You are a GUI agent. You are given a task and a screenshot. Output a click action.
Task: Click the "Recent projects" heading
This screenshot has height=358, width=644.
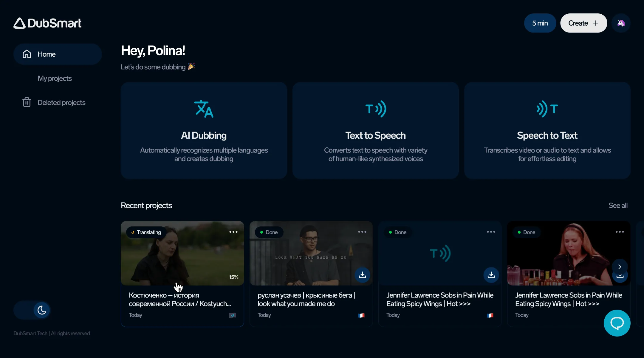pos(146,206)
